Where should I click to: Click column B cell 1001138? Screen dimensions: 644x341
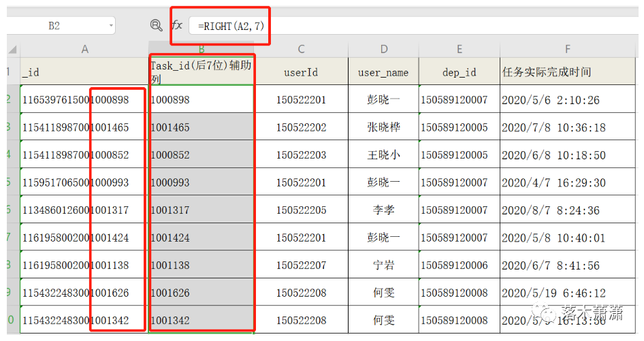(202, 265)
